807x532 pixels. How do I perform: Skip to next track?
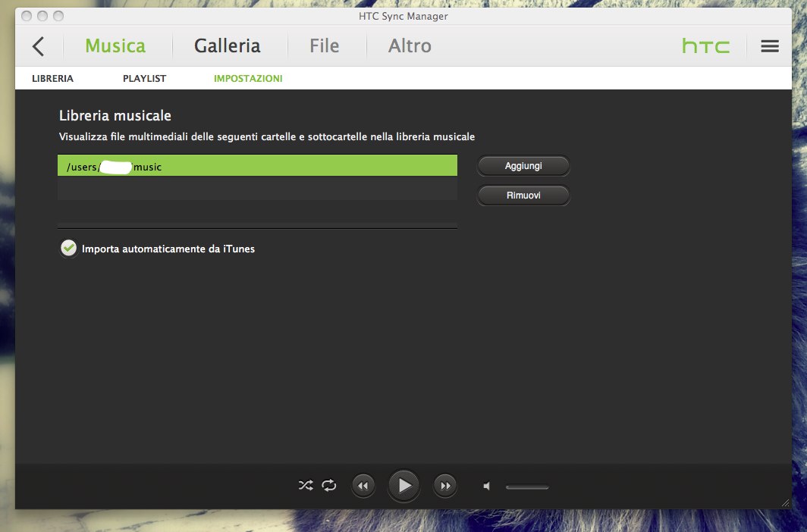coord(445,486)
